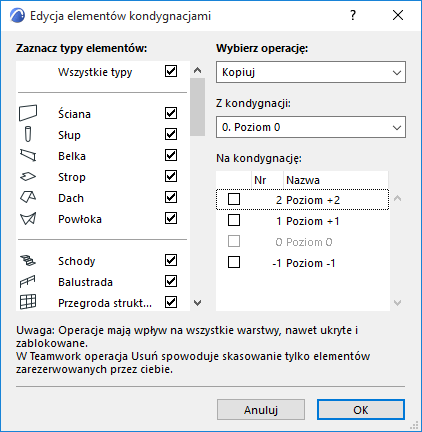
Task: Uncheck the Przegroda strukt... checkbox
Action: [x=171, y=302]
